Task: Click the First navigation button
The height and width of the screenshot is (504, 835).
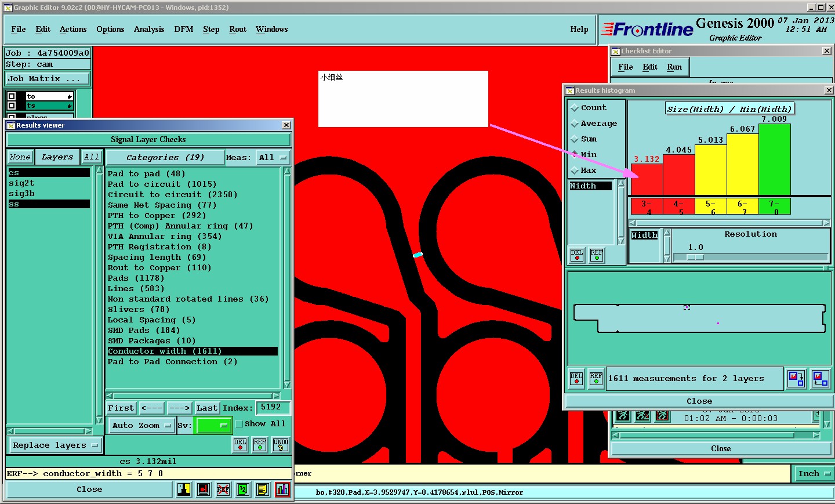Action: tap(121, 408)
